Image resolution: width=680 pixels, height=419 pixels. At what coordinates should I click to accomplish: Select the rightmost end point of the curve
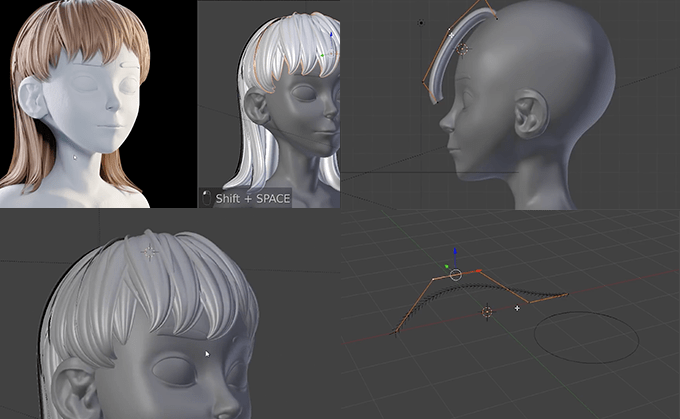coord(566,295)
